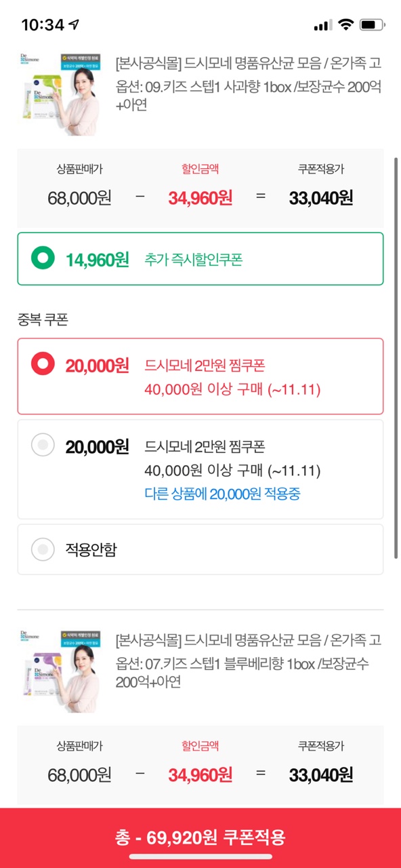This screenshot has height=868, width=401.
Task: Tap the location arrow icon beside the clock
Action: coord(75,25)
